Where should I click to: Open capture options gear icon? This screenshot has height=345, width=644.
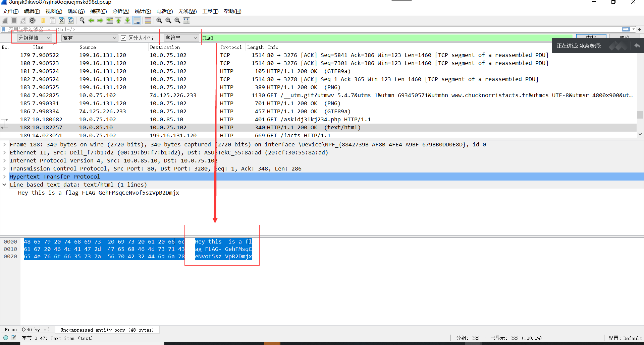(x=32, y=20)
